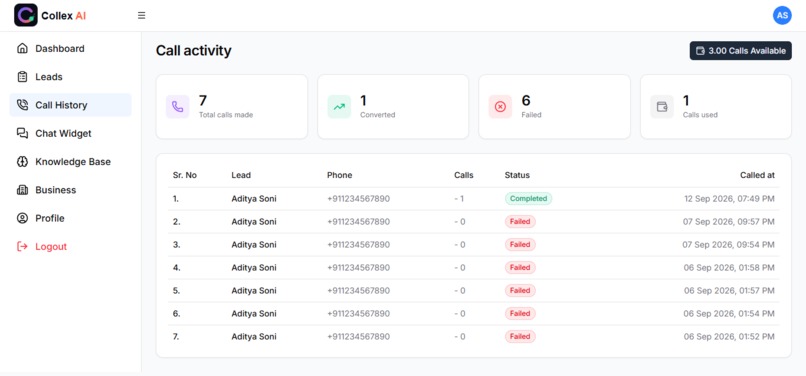Click the Lead column header
806x376 pixels.
241,175
